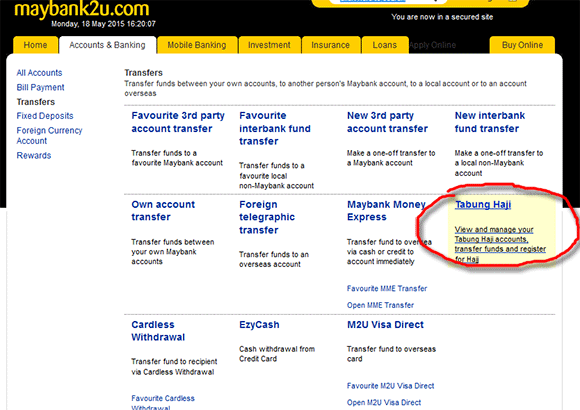
Task: Open New 3rd party account transfer
Action: tap(387, 122)
